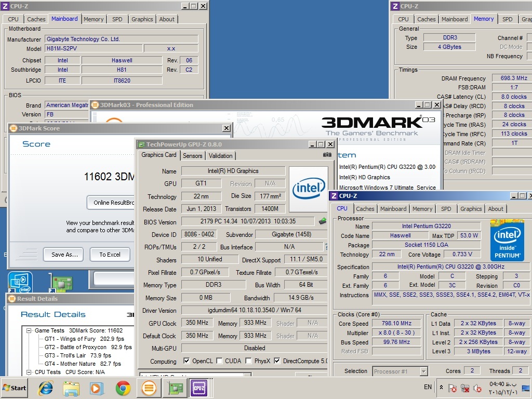
Task: Toggle the OpenCL checkbox in GPU-Z
Action: pyautogui.click(x=187, y=361)
